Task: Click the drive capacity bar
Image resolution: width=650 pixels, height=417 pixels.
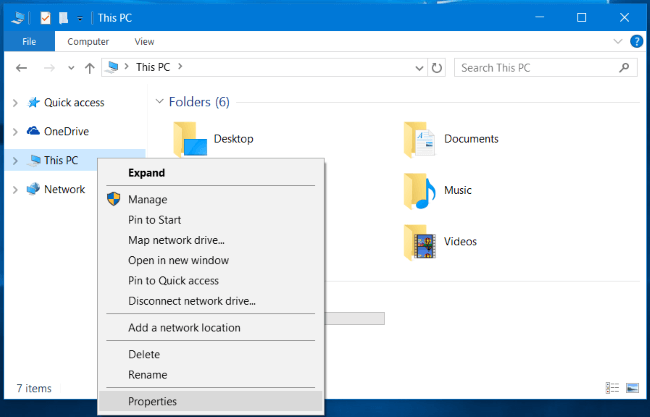Action: [355, 318]
